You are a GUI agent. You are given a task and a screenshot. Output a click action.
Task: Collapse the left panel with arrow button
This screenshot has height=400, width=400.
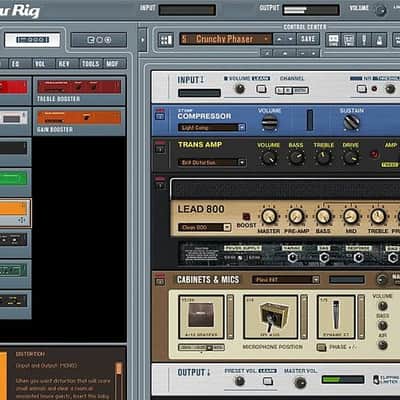pos(142,40)
